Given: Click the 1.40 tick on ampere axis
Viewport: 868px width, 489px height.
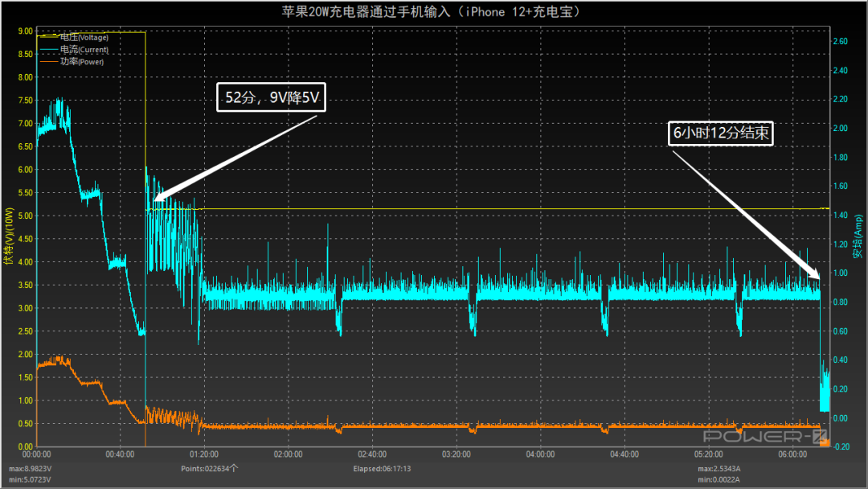Looking at the screenshot, I should 841,215.
